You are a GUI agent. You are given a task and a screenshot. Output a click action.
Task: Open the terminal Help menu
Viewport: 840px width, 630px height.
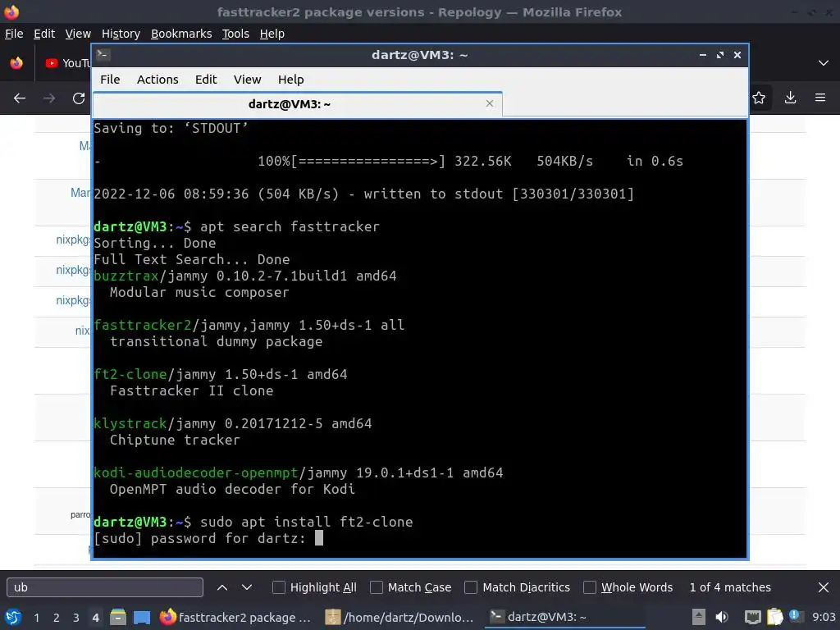pyautogui.click(x=291, y=80)
